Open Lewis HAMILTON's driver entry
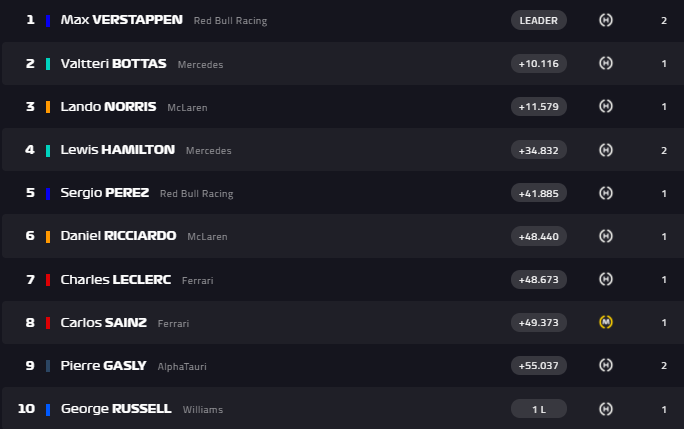Screen dimensions: 684x429 [x=117, y=150]
